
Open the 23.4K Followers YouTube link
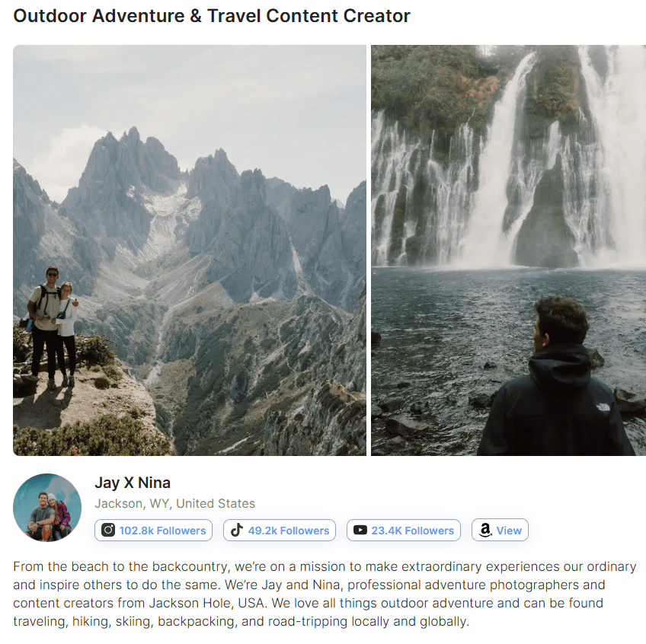coord(403,530)
